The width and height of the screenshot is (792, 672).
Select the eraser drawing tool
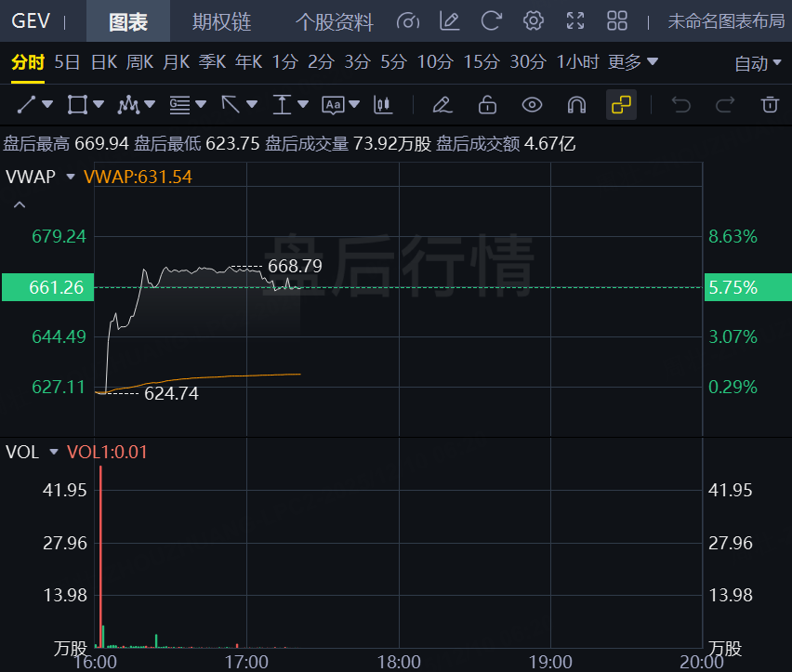tap(442, 105)
